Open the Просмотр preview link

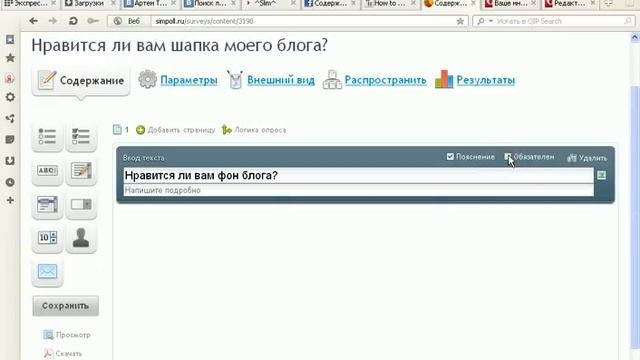[x=73, y=335]
